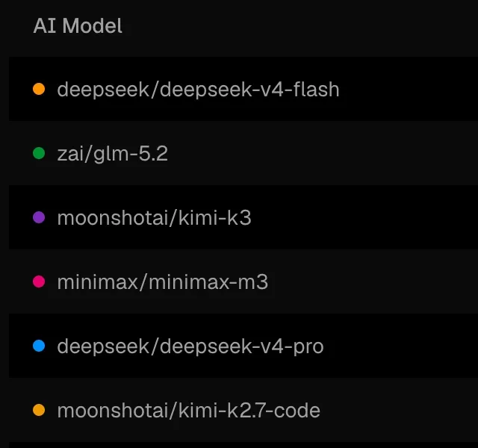
Task: Click the amber dot beside kimi-k2.7-code
Action: pyautogui.click(x=39, y=410)
